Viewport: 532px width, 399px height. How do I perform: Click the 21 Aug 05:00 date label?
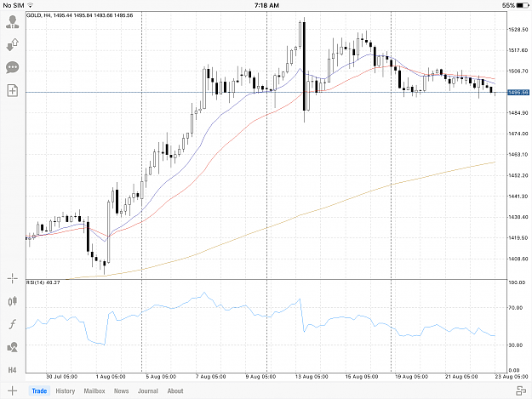(x=461, y=377)
